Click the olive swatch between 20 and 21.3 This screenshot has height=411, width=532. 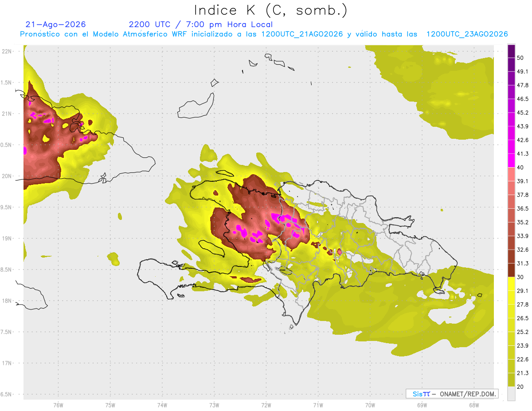pos(511,380)
